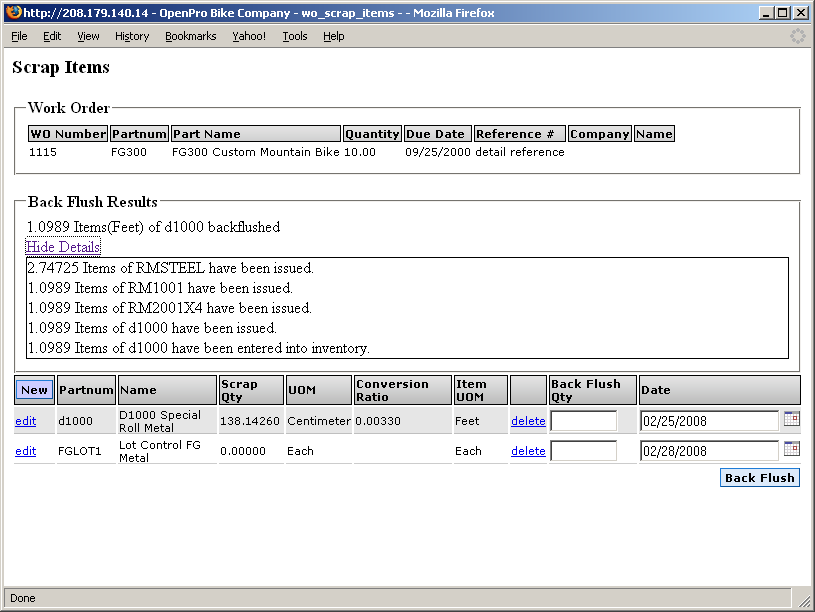Click Back Flush Qty field for FGLOT1
Image resolution: width=815 pixels, height=612 pixels.
click(x=583, y=451)
